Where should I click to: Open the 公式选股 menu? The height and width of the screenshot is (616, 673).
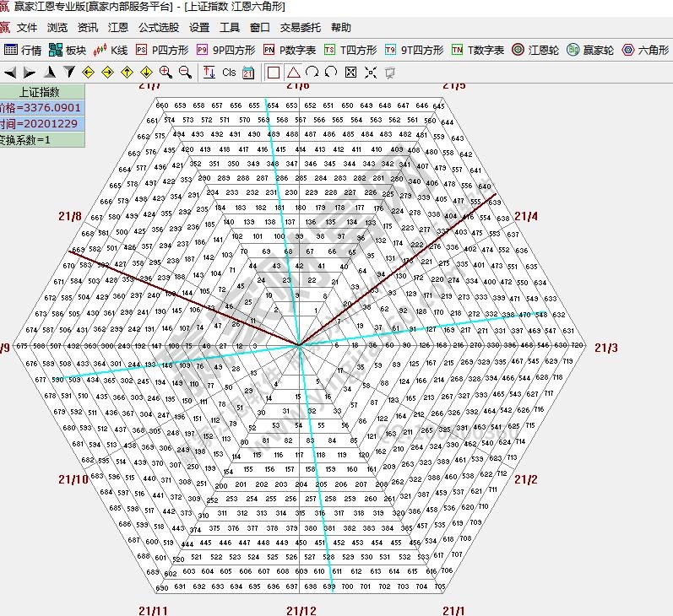click(x=159, y=28)
